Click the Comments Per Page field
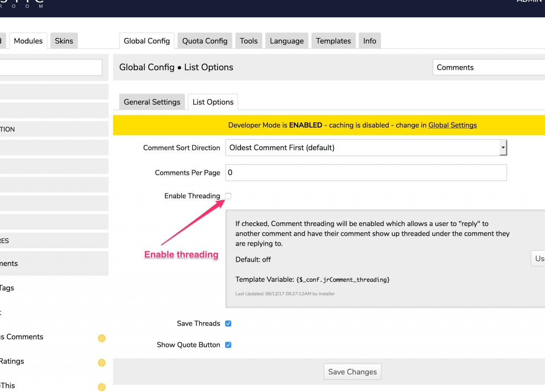This screenshot has height=392, width=545. coord(365,173)
